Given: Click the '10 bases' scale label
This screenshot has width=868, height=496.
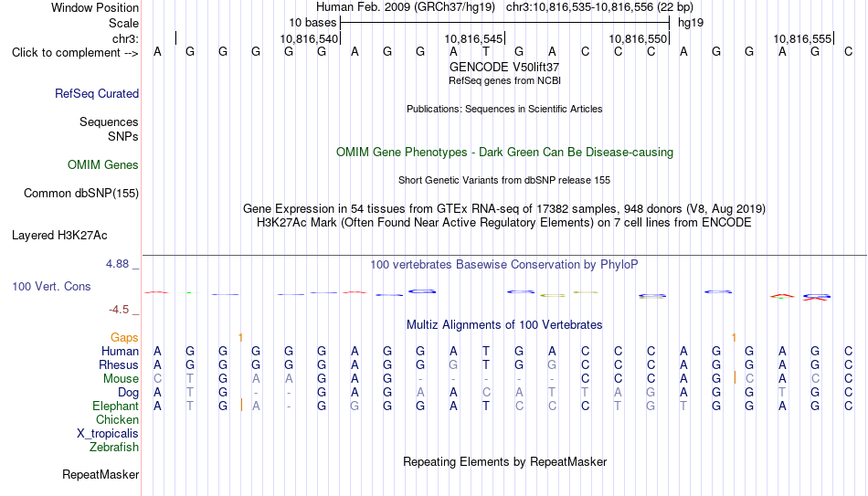Looking at the screenshot, I should click(312, 23).
